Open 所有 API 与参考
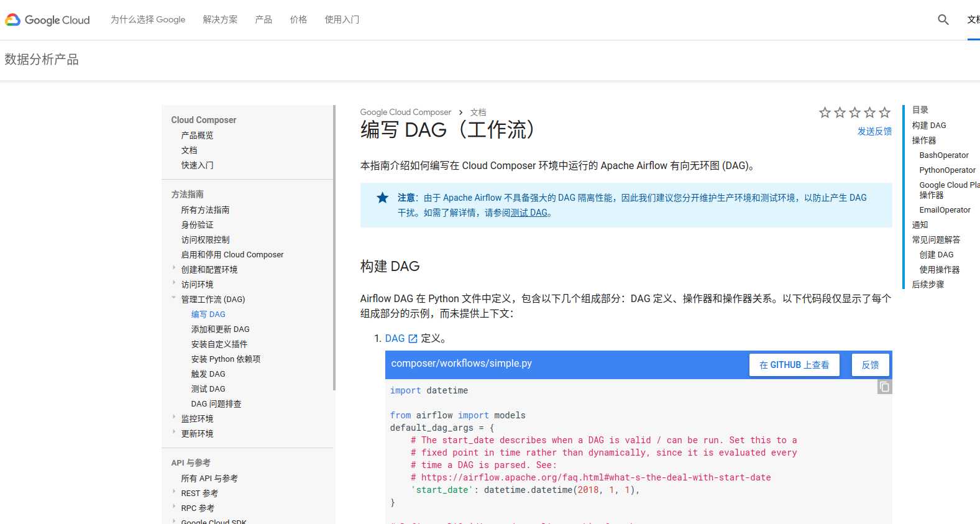The width and height of the screenshot is (980, 524). [209, 479]
